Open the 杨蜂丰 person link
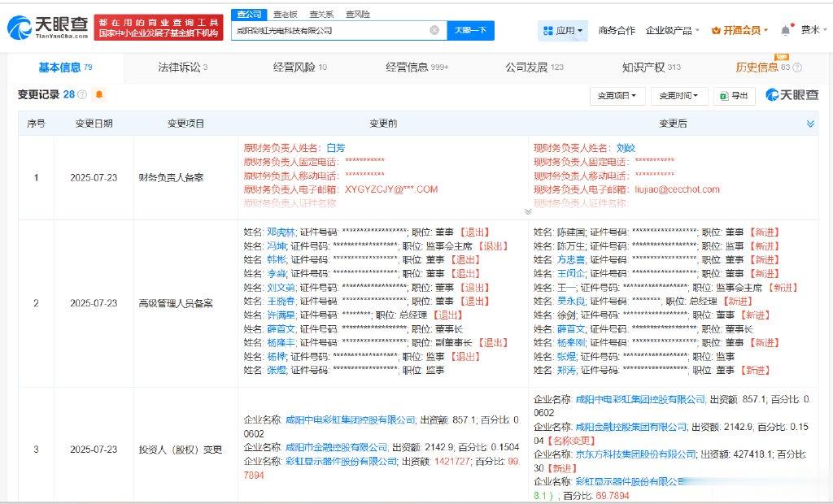833x504 pixels. [281, 342]
